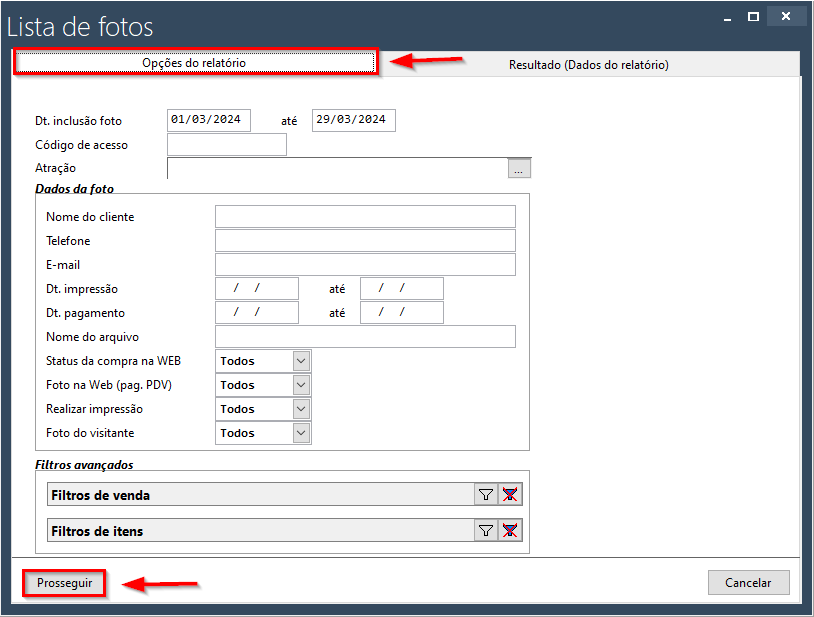Image resolution: width=814 pixels, height=617 pixels.
Task: Switch to Opções do relatório tab
Action: pyautogui.click(x=194, y=63)
